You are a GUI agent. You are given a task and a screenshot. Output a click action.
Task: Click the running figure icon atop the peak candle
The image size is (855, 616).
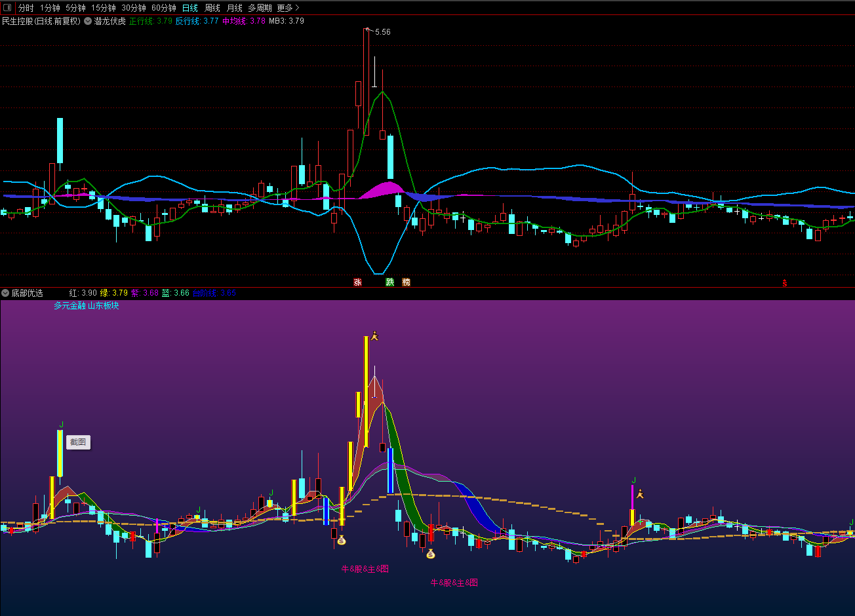pos(374,336)
